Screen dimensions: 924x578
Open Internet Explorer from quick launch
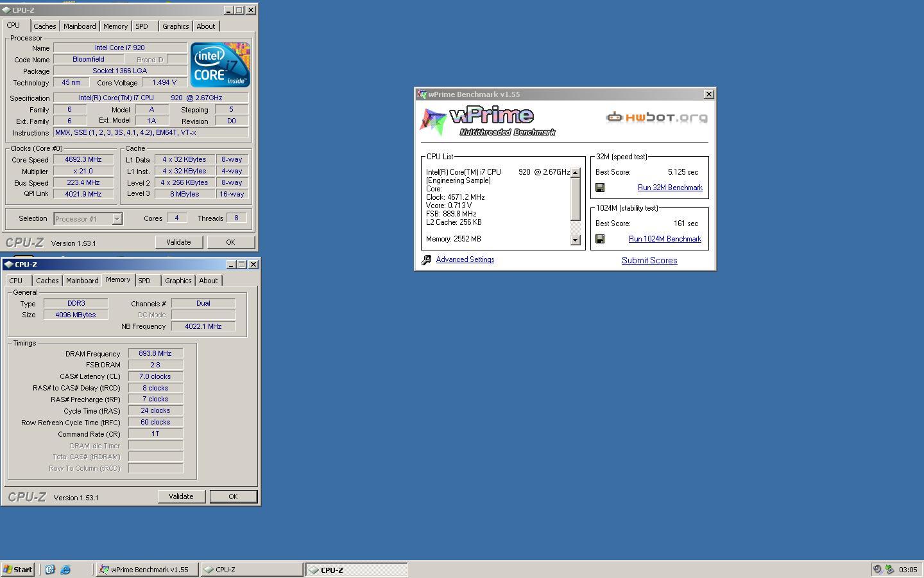point(65,570)
